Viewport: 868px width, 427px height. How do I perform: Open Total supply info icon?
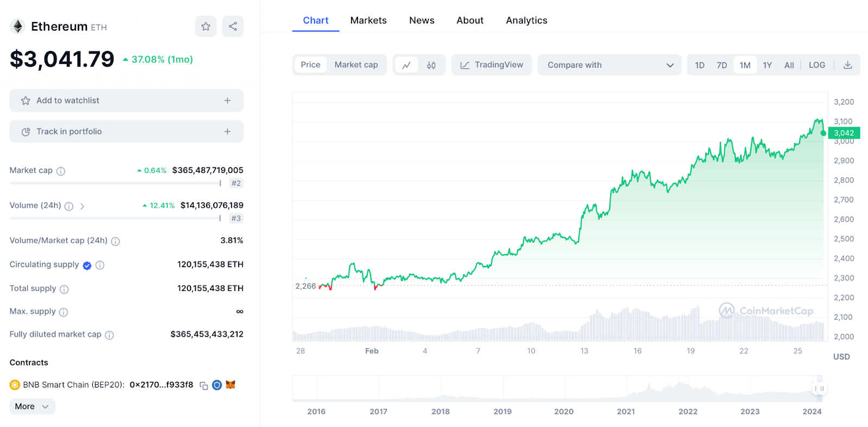(64, 289)
